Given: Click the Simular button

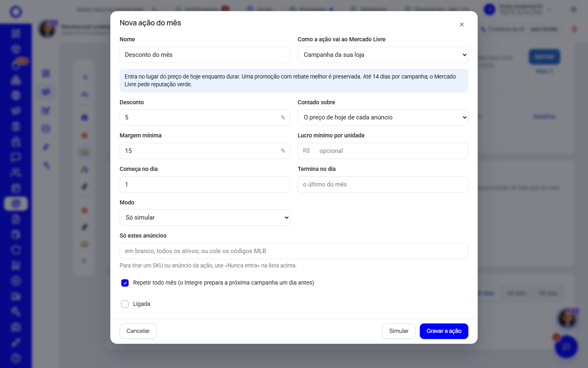Looking at the screenshot, I should 399,331.
